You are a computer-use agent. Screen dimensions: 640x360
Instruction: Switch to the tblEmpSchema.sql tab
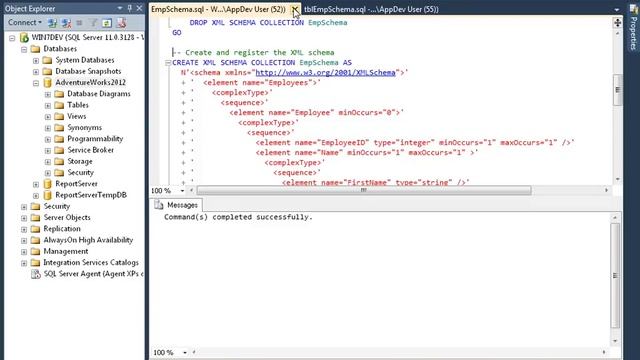(x=371, y=9)
